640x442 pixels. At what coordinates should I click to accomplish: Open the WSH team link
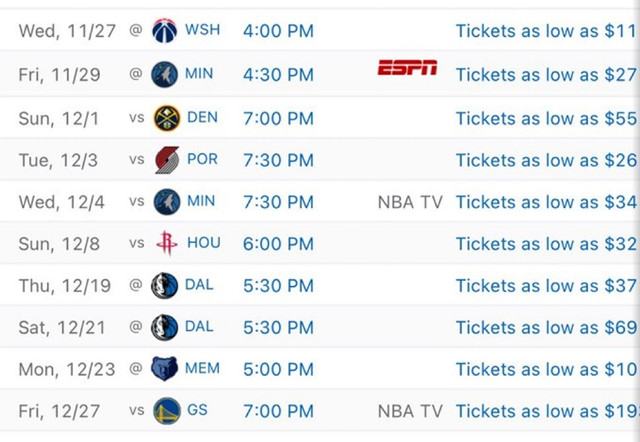tap(202, 30)
